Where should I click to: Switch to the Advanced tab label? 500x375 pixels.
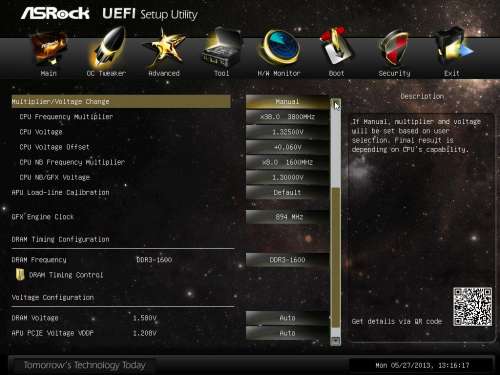(164, 73)
